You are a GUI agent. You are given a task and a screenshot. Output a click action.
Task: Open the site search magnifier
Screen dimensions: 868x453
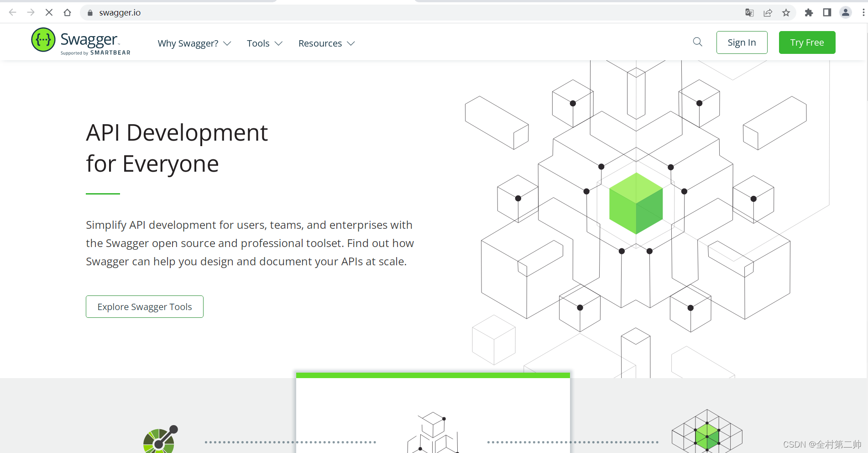(697, 42)
